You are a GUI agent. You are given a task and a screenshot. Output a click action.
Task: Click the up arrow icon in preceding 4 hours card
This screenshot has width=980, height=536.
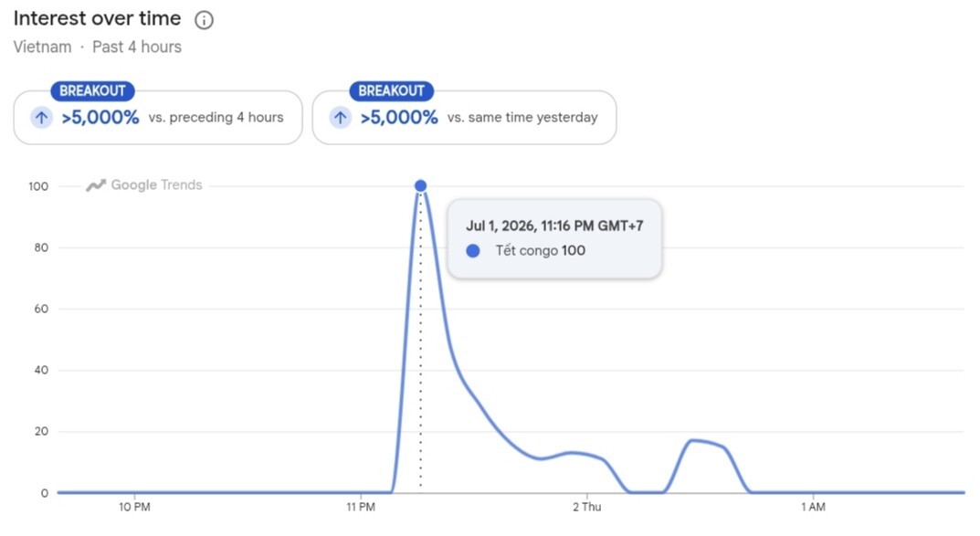[x=41, y=117]
